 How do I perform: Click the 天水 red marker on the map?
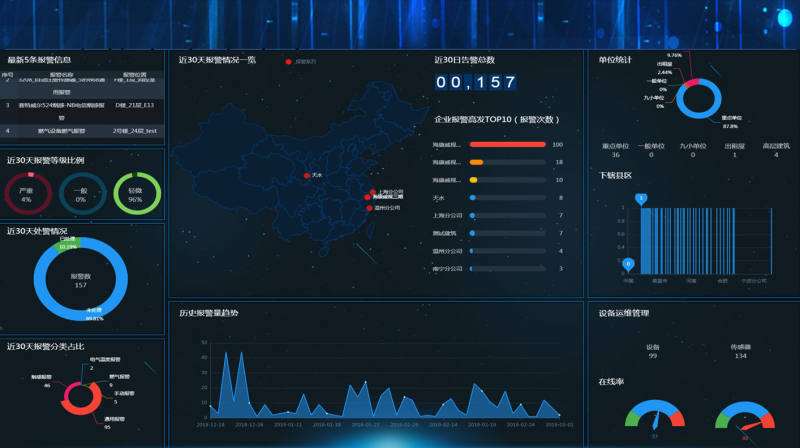[x=307, y=175]
